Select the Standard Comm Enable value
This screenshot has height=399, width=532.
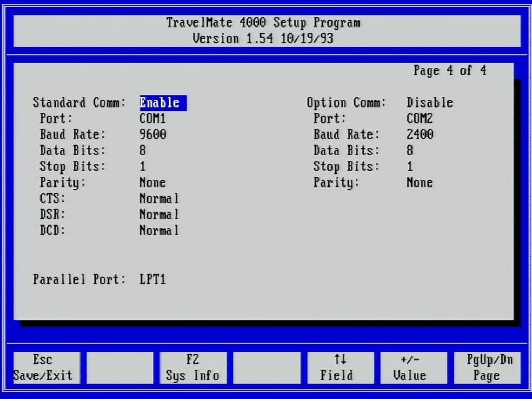[x=163, y=103]
